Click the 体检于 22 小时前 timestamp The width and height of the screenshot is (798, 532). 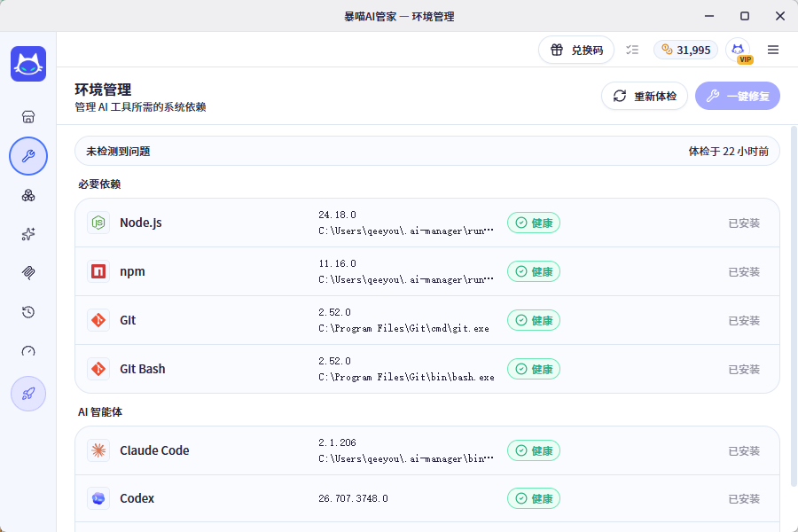click(728, 152)
